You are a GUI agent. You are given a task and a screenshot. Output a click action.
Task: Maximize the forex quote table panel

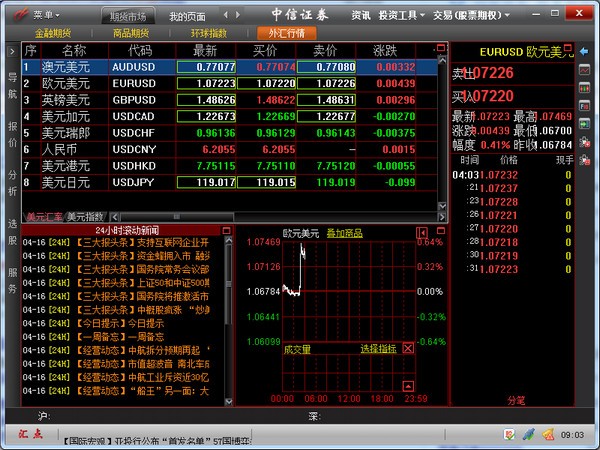441,48
